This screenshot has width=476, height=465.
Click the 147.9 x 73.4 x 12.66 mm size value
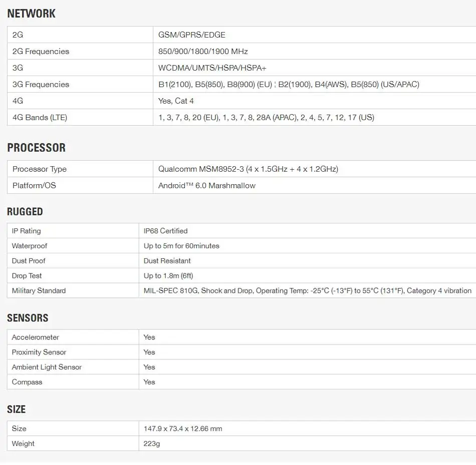(183, 428)
